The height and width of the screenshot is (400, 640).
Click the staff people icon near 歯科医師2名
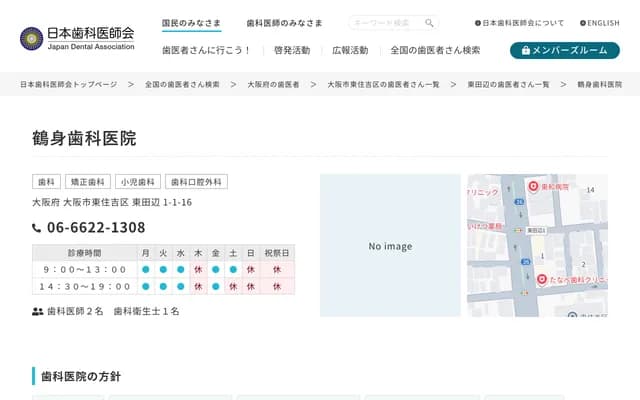[37, 311]
